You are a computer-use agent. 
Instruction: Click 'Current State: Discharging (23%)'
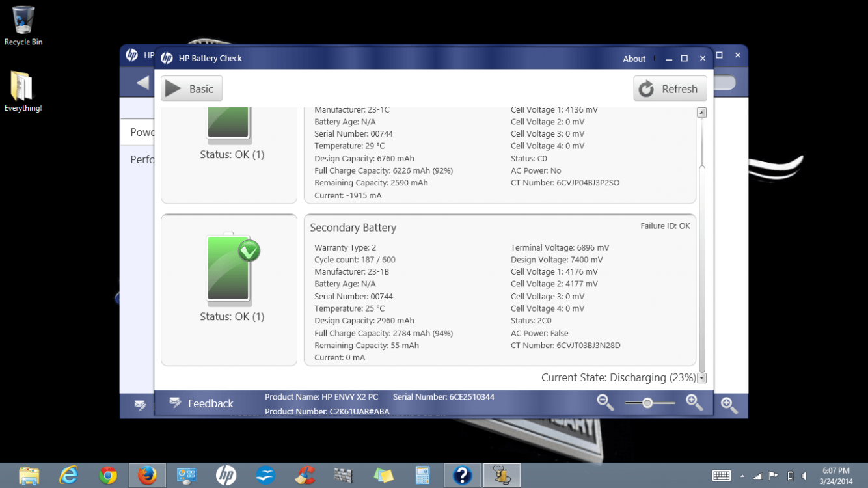(x=618, y=378)
